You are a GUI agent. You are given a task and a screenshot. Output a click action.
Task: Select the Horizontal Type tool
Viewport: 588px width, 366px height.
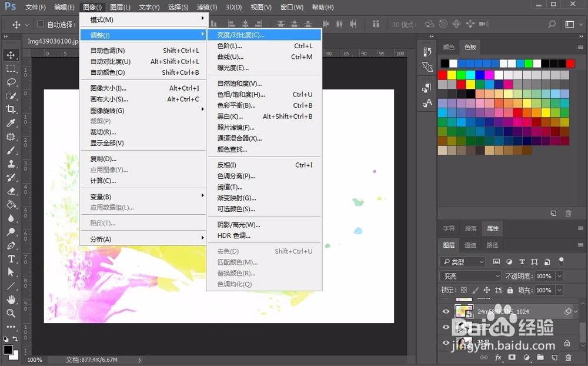pos(11,259)
